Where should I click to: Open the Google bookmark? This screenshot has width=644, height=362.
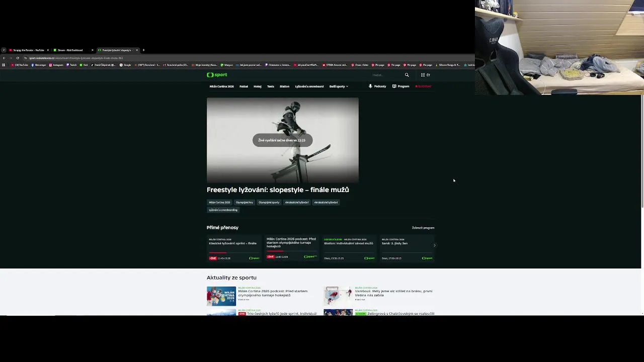pyautogui.click(x=125, y=65)
